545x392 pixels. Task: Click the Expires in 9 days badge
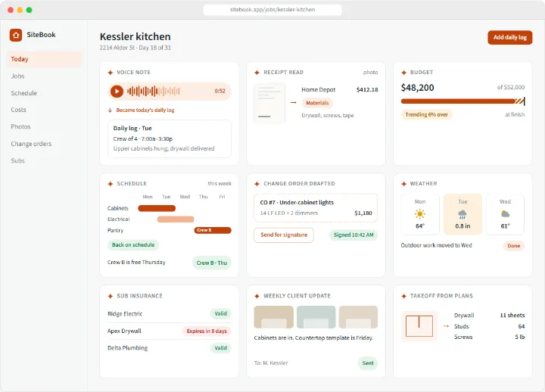click(207, 331)
